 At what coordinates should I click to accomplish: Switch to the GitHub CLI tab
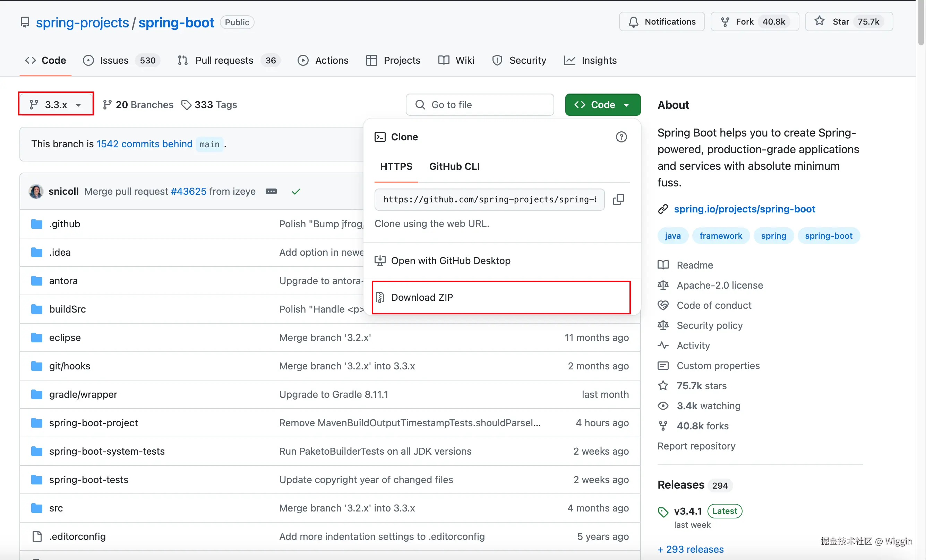click(454, 166)
